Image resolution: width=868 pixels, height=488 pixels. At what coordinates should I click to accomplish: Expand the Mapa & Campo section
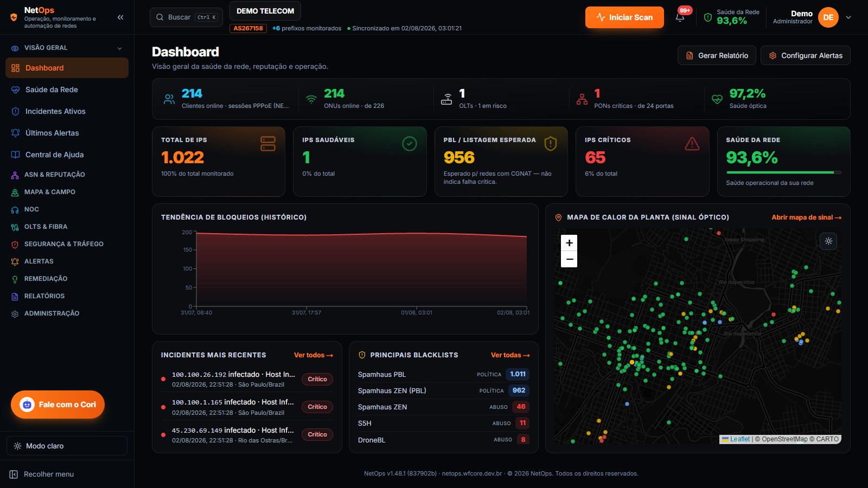click(x=67, y=192)
